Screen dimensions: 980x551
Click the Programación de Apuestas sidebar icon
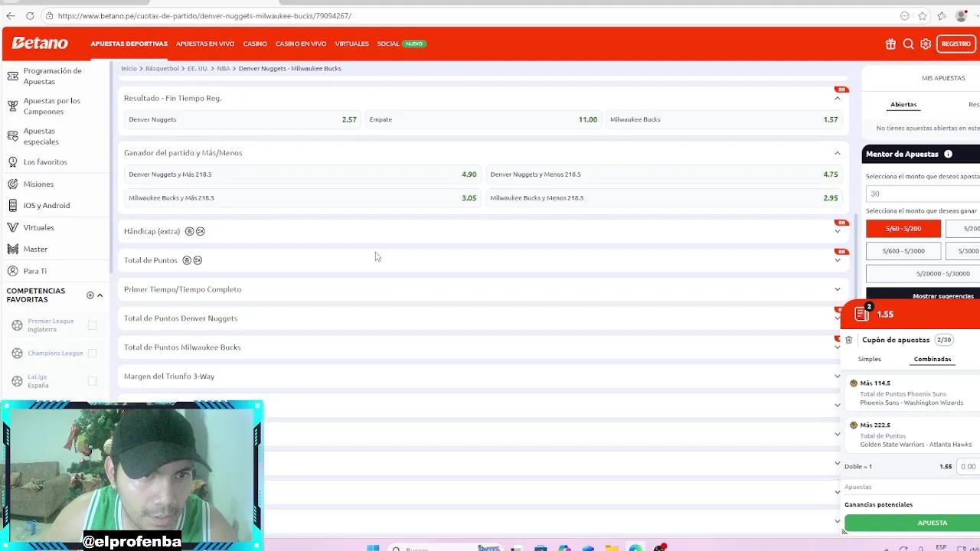12,76
